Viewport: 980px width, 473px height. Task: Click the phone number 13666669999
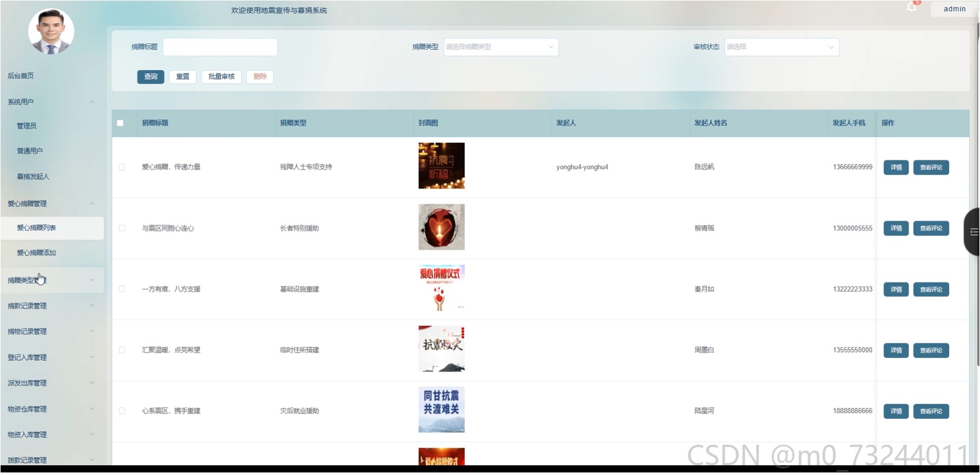[x=853, y=167]
